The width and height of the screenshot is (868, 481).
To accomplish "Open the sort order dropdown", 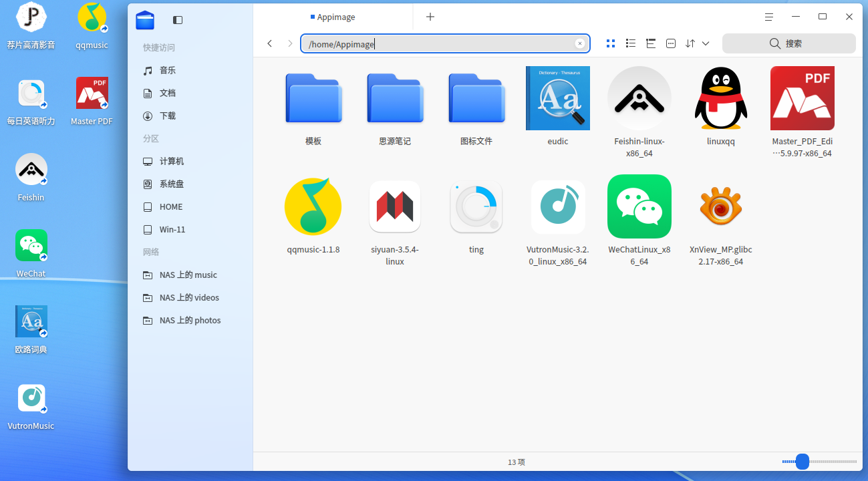I will click(697, 43).
